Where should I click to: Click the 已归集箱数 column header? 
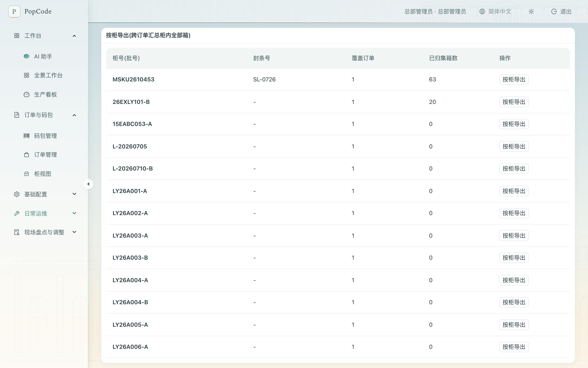pyautogui.click(x=443, y=58)
